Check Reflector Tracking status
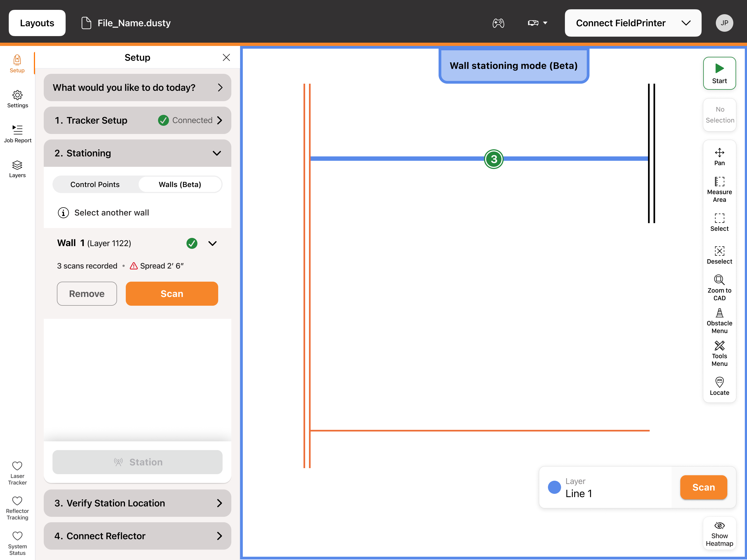The height and width of the screenshot is (560, 747). click(17, 508)
